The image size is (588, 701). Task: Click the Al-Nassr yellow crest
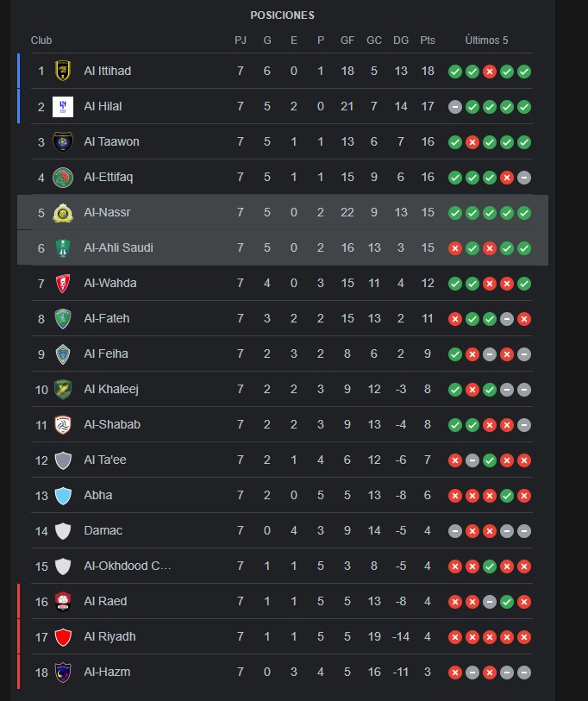(63, 212)
